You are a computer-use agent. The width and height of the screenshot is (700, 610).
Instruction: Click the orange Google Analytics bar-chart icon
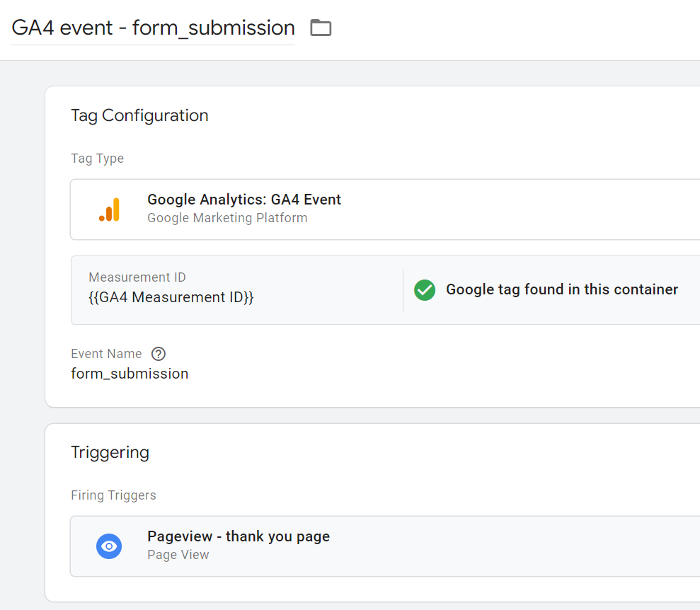point(110,210)
